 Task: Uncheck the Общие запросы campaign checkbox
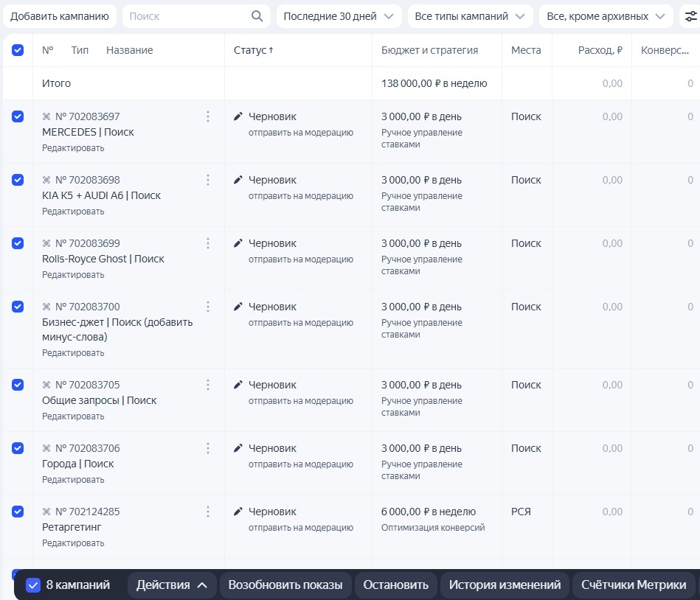pyautogui.click(x=18, y=385)
